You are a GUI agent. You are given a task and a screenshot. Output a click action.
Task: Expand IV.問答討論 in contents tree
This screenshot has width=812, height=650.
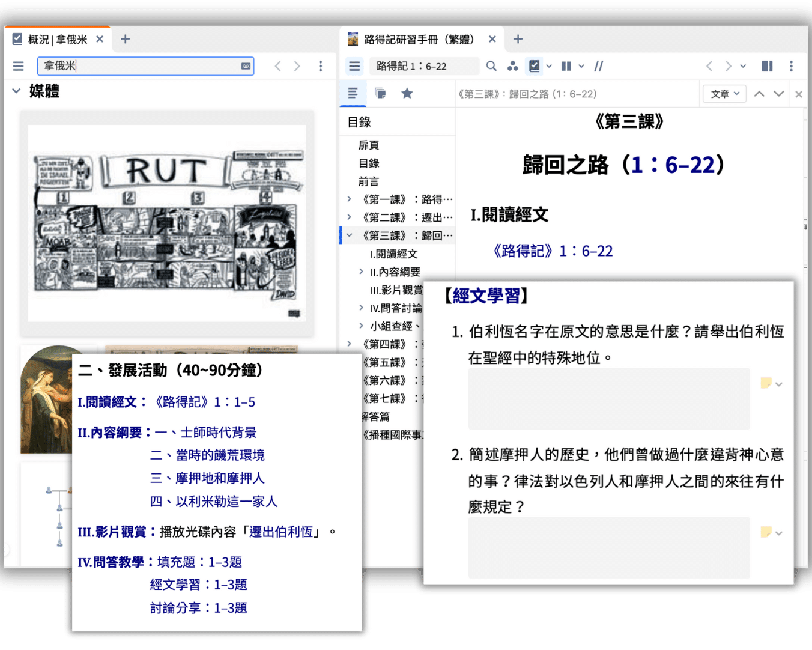click(x=361, y=308)
